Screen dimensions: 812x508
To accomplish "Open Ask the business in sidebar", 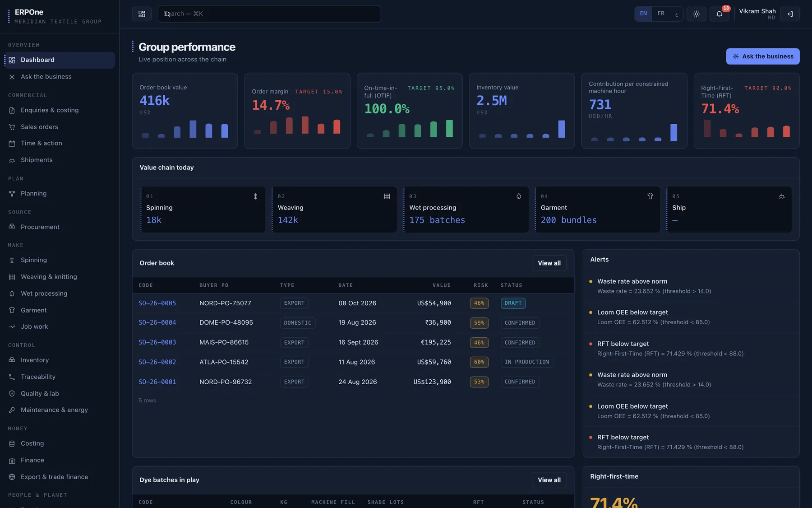I will (x=60, y=77).
